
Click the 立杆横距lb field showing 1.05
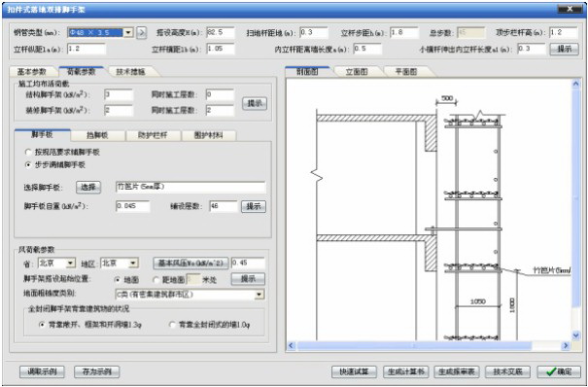click(x=220, y=50)
